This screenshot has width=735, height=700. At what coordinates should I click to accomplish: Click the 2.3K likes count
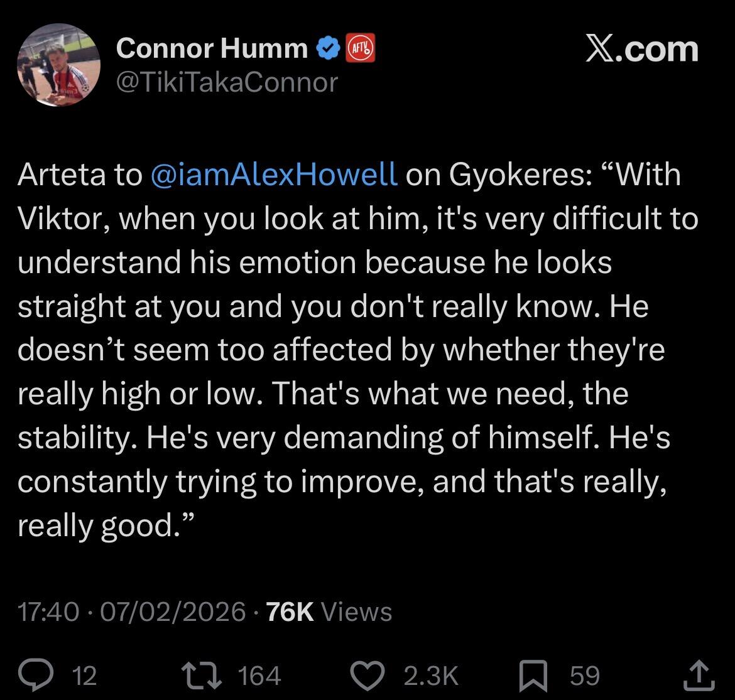coord(431,676)
